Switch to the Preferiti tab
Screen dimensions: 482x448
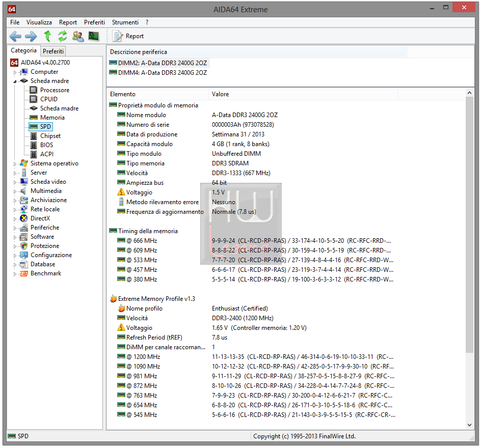point(53,51)
